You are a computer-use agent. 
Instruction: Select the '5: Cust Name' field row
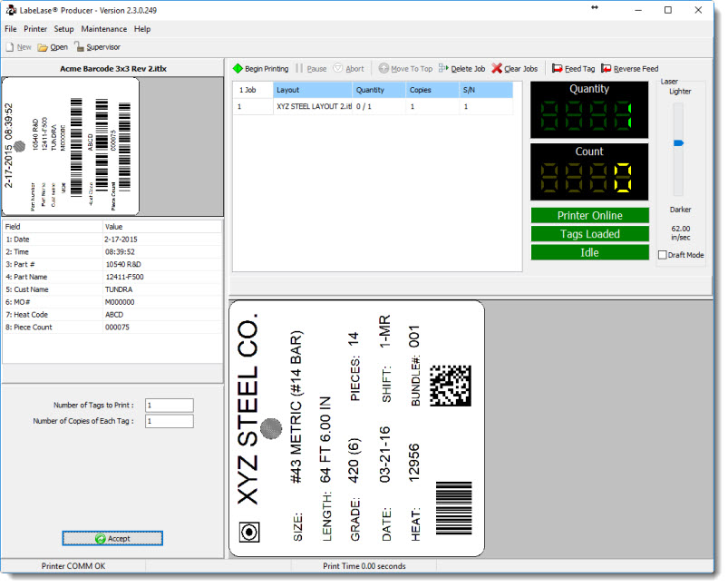tap(112, 289)
